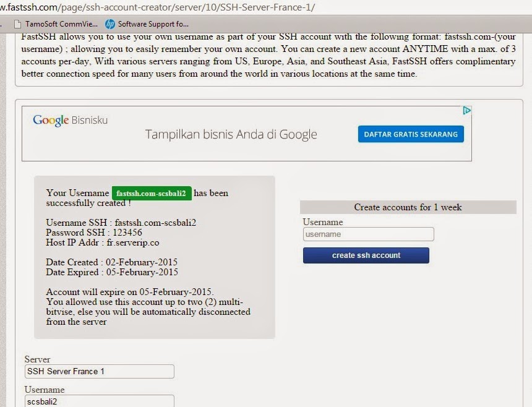Open the TamoSoft CommVie... bookmark

56,24
